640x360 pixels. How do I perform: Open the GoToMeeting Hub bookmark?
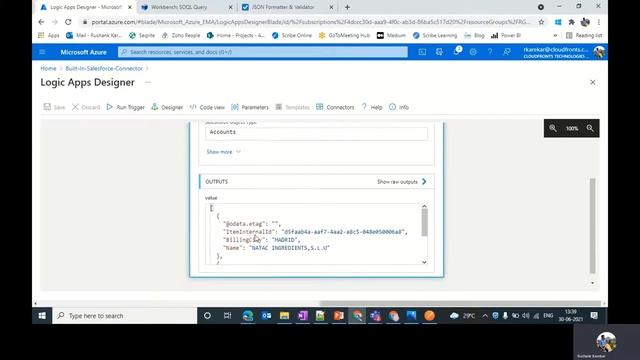[344, 36]
